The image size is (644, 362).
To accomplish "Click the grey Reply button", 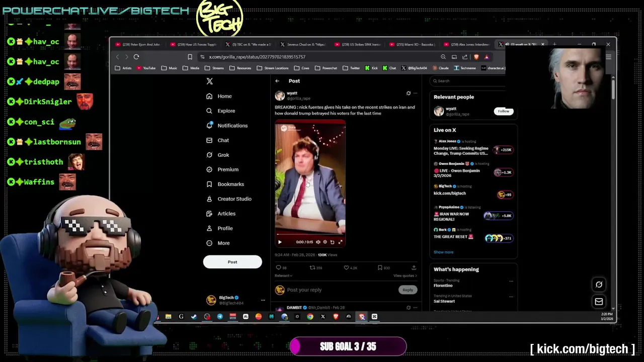I will [408, 290].
